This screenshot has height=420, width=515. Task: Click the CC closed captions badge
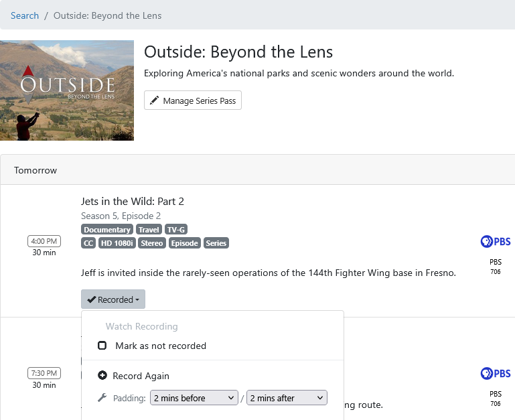click(x=88, y=243)
